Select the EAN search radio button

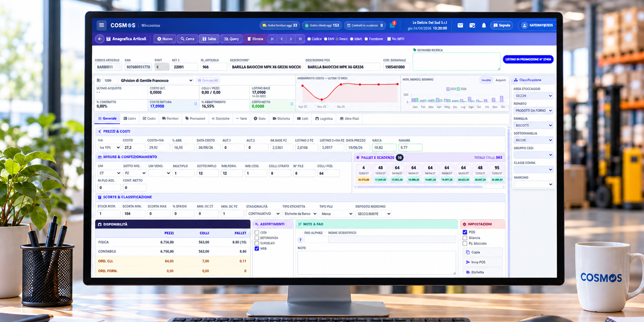tap(325, 39)
